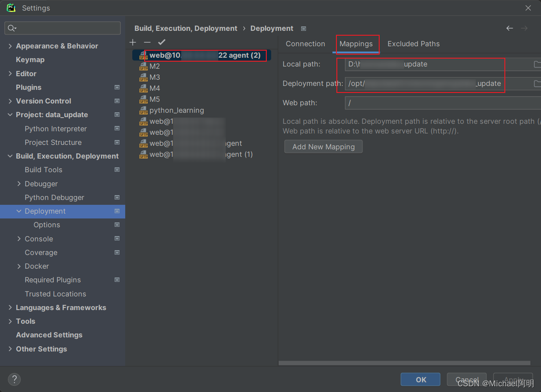Expand the Editor section

10,74
